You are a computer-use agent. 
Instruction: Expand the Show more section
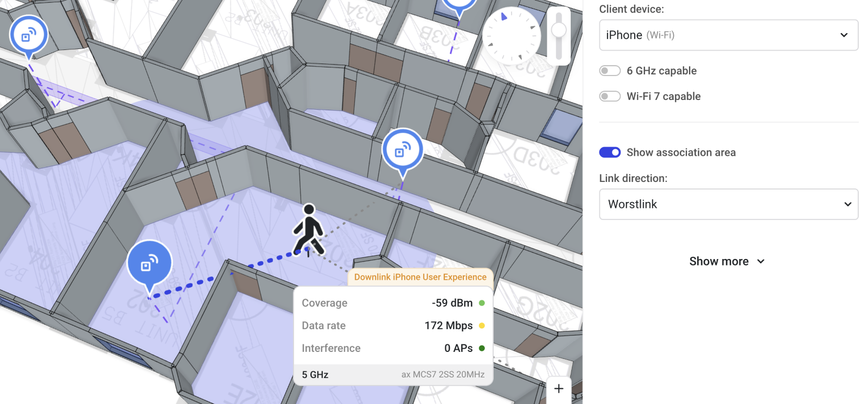point(727,261)
